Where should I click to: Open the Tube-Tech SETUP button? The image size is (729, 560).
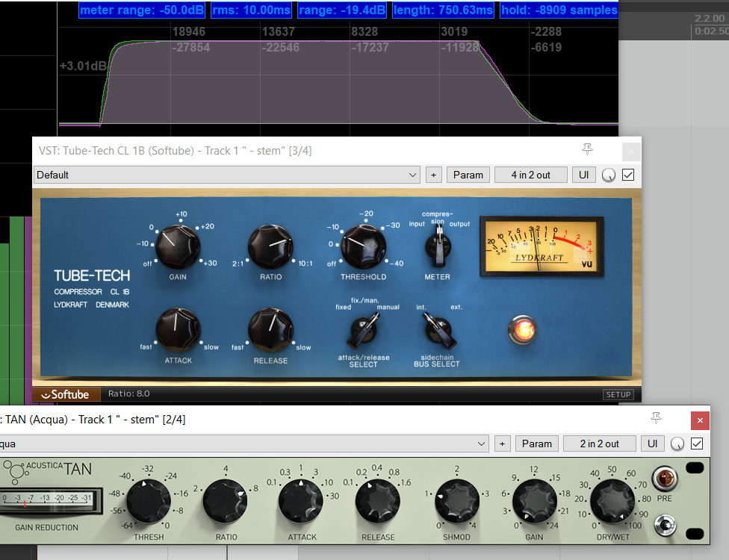[x=618, y=394]
